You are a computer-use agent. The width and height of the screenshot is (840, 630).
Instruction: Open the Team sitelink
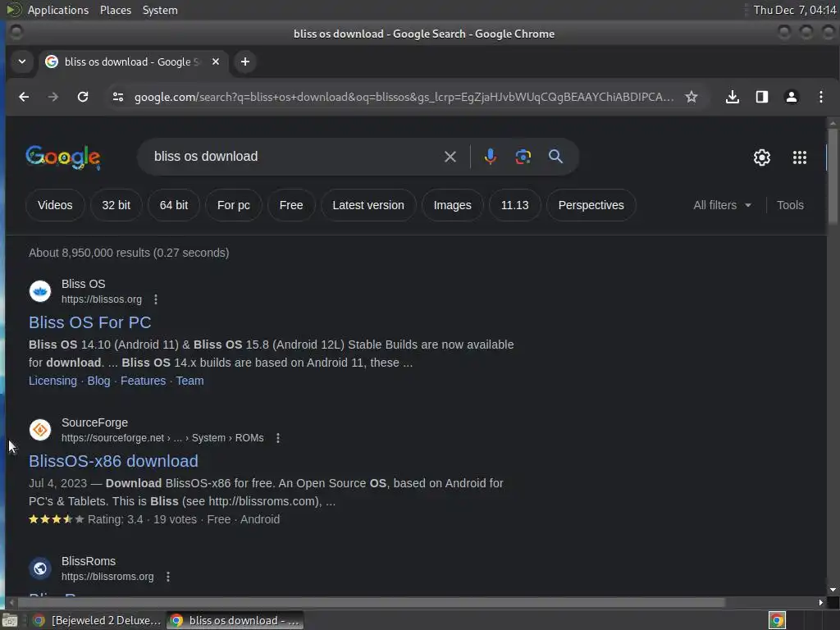pyautogui.click(x=189, y=381)
